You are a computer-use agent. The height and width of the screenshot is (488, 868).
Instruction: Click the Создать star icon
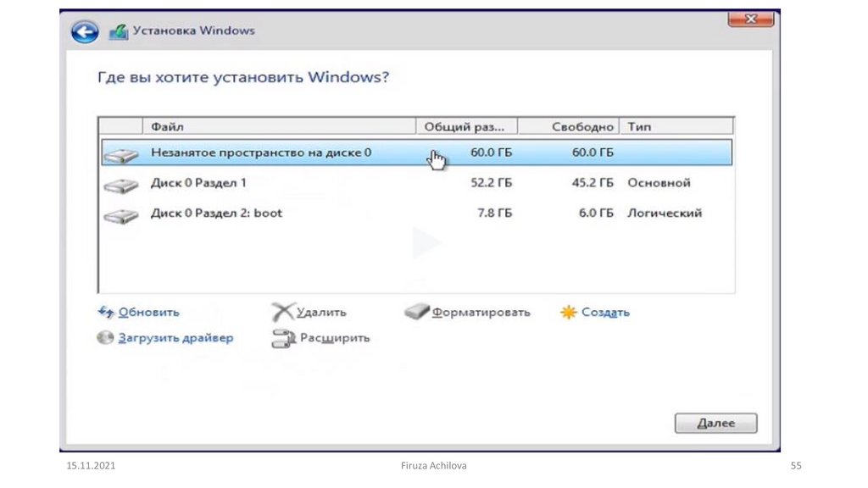pos(568,313)
